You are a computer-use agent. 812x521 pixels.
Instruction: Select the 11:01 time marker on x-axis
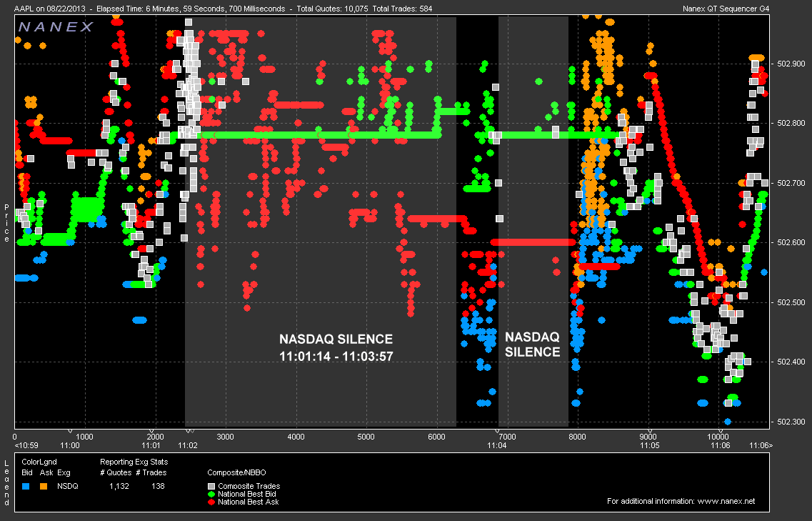(151, 445)
